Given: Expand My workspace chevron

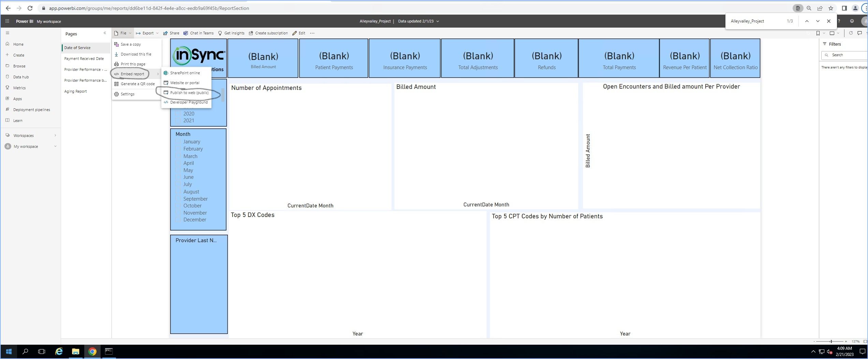Looking at the screenshot, I should [x=55, y=146].
